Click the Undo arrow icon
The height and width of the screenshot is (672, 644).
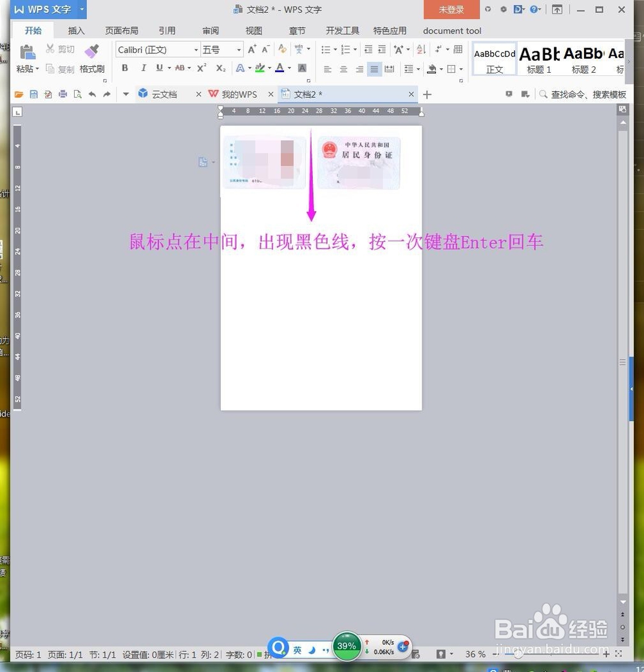(92, 94)
